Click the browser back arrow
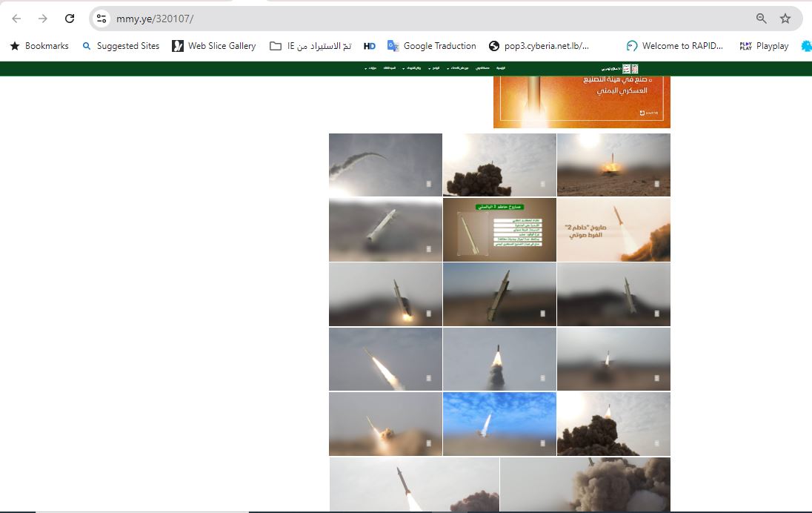Screen dimensions: 812x513 16,19
